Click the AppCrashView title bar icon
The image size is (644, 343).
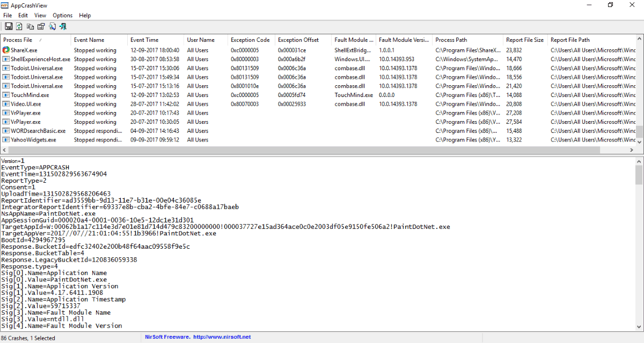pyautogui.click(x=5, y=5)
